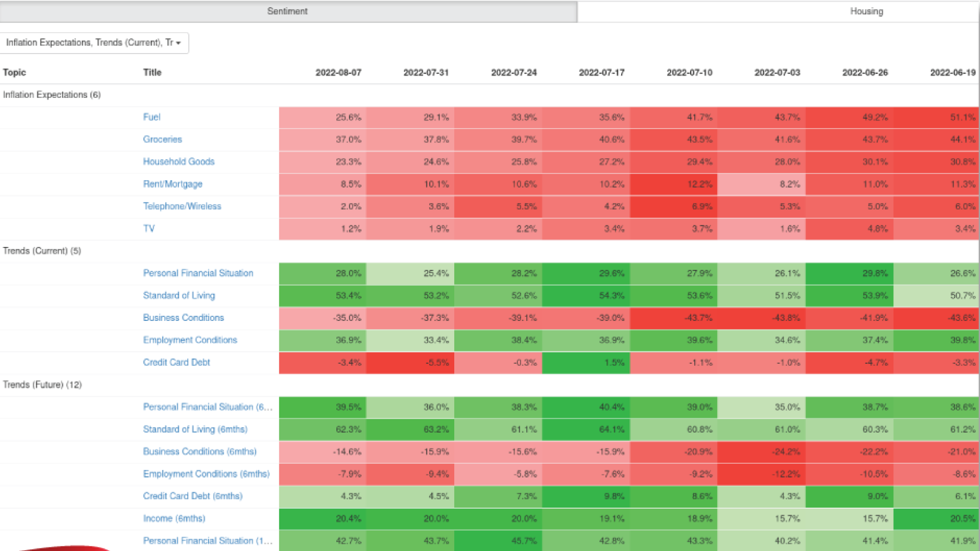Open the Groceries series details
This screenshot has height=551, width=980.
click(x=162, y=139)
